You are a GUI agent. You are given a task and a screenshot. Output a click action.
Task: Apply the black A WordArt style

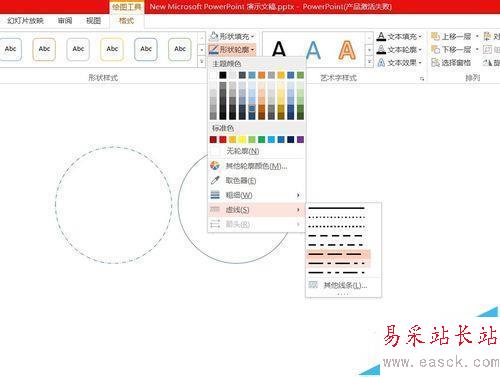tap(279, 50)
